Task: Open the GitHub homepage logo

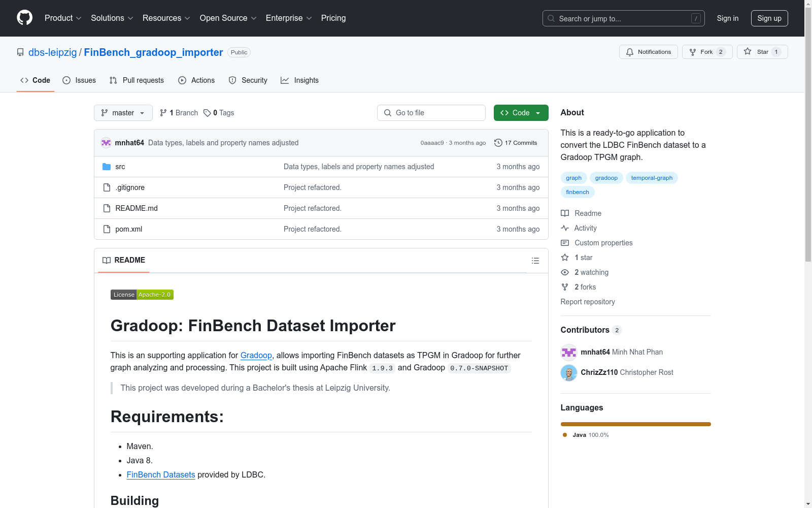Action: (24, 18)
